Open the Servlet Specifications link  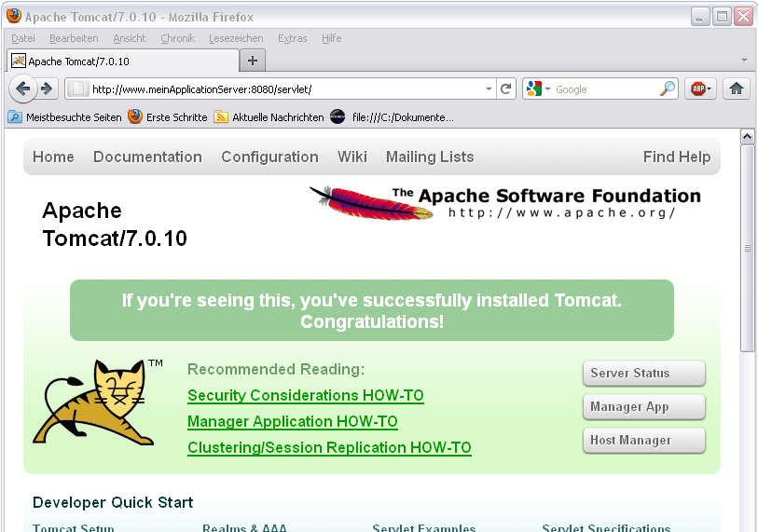click(606, 527)
